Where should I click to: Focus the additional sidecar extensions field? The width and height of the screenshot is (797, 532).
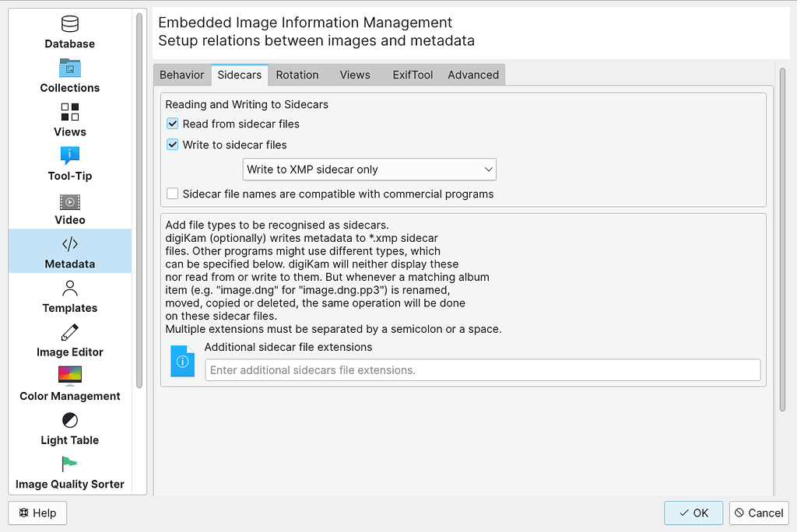click(483, 370)
